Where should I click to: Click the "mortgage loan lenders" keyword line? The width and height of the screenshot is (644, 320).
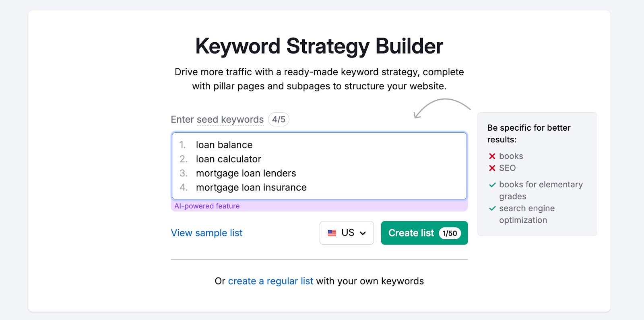246,173
